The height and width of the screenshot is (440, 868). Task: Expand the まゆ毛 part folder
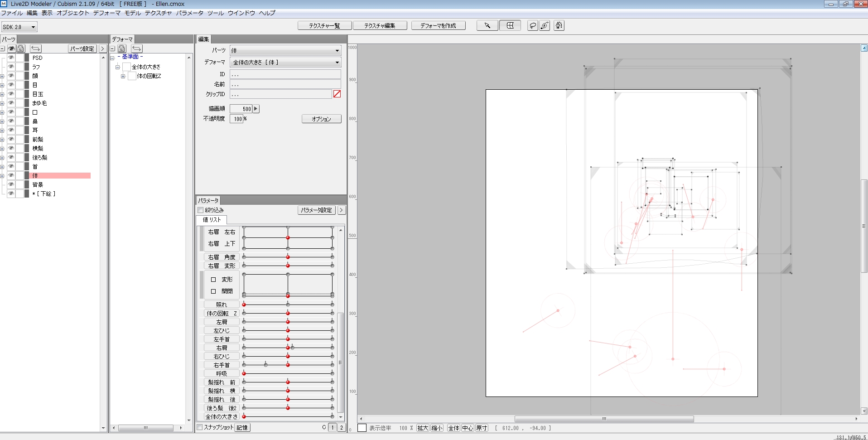pos(2,103)
